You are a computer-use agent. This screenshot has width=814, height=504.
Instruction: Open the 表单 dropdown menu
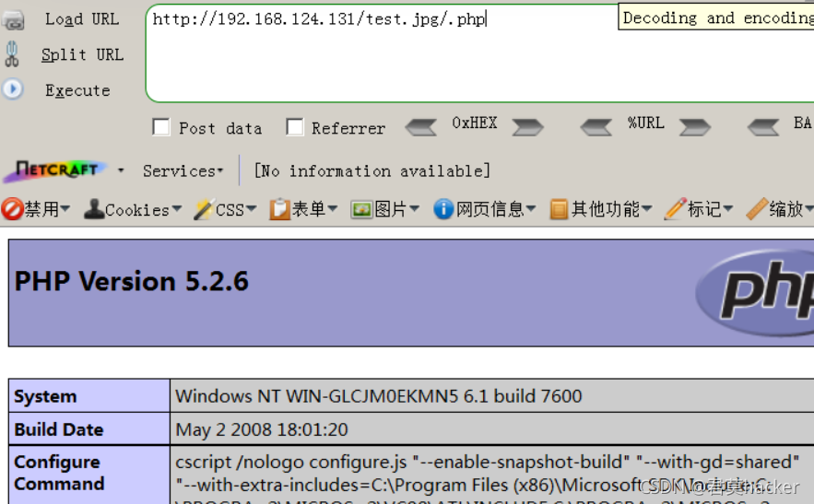(332, 208)
